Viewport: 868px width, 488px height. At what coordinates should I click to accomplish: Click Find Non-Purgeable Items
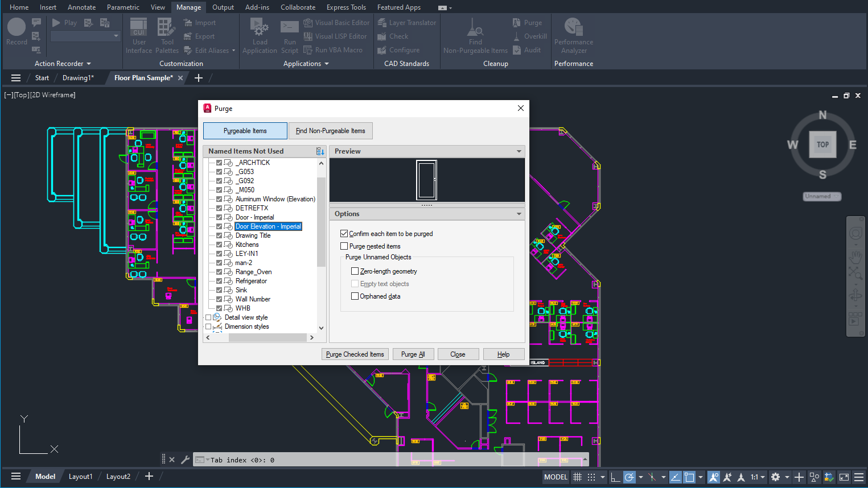coord(330,130)
